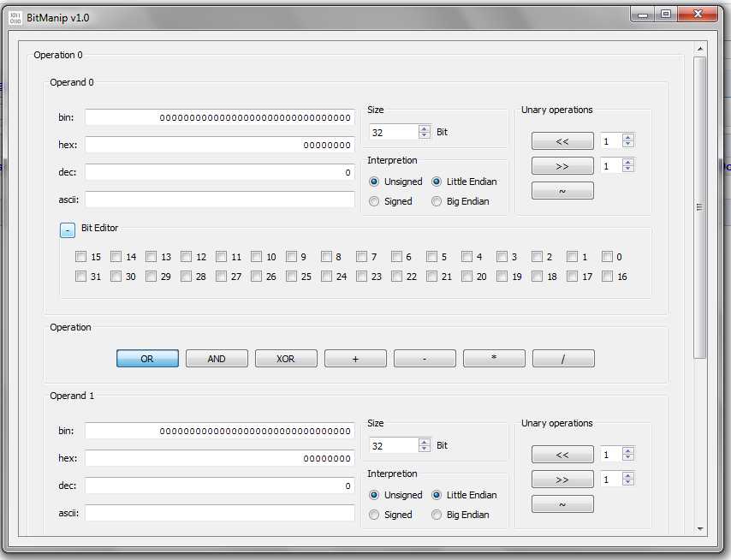Check bit 15 in Bit Editor
Image resolution: width=731 pixels, height=560 pixels.
(81, 257)
